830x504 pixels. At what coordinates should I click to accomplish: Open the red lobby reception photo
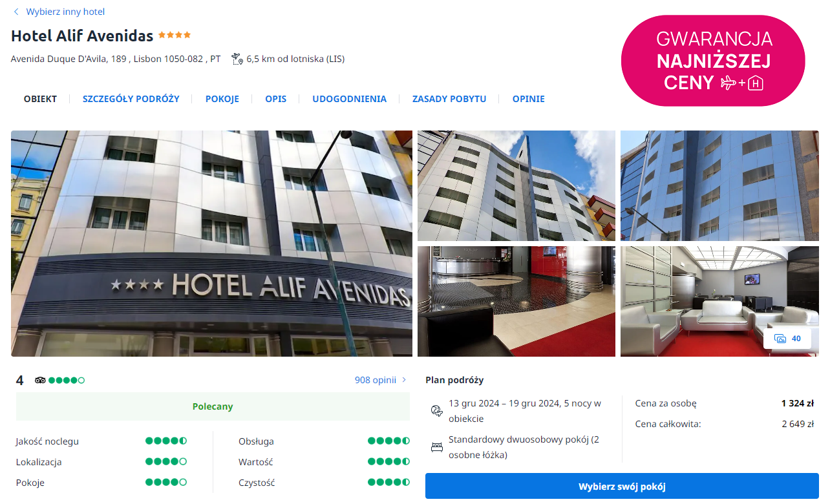click(516, 301)
